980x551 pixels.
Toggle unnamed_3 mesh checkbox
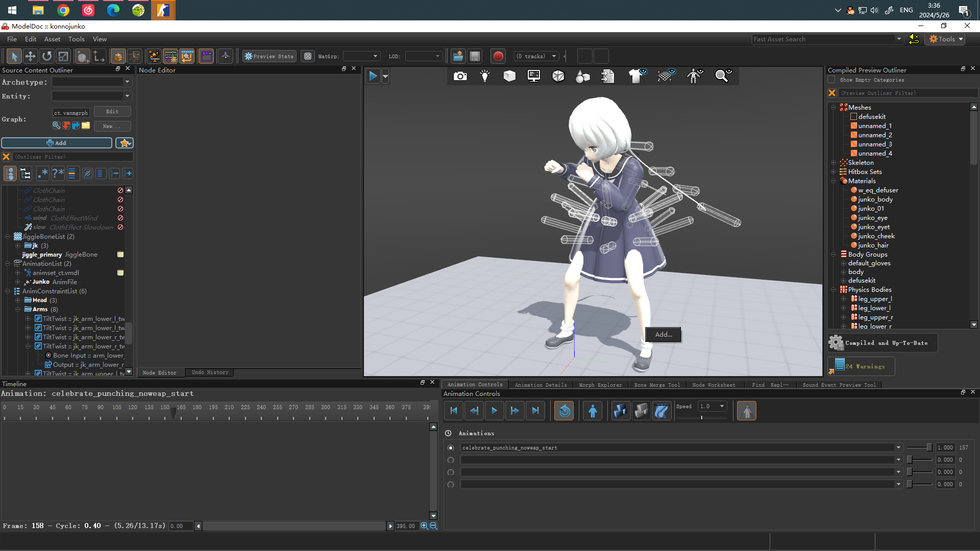853,144
